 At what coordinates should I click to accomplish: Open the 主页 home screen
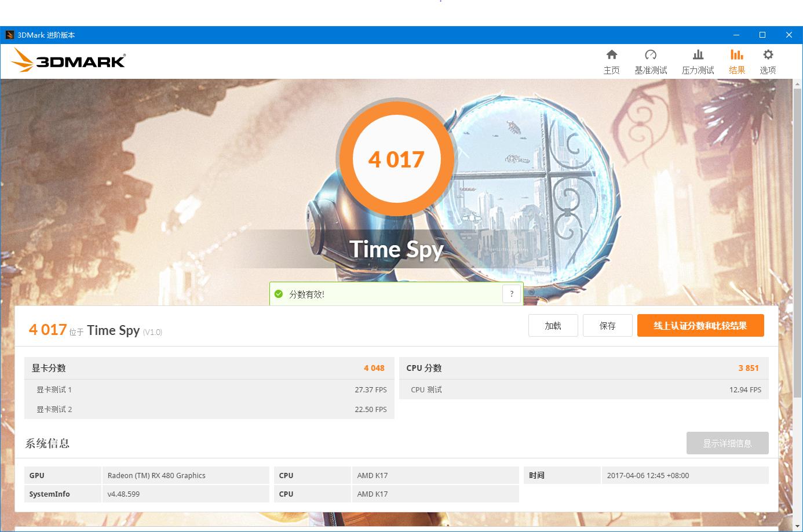pyautogui.click(x=611, y=61)
